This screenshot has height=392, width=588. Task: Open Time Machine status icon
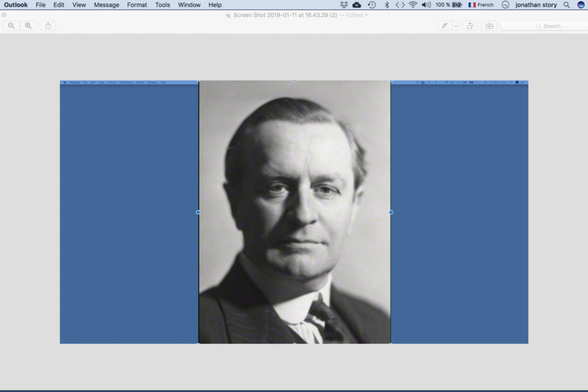click(x=372, y=5)
